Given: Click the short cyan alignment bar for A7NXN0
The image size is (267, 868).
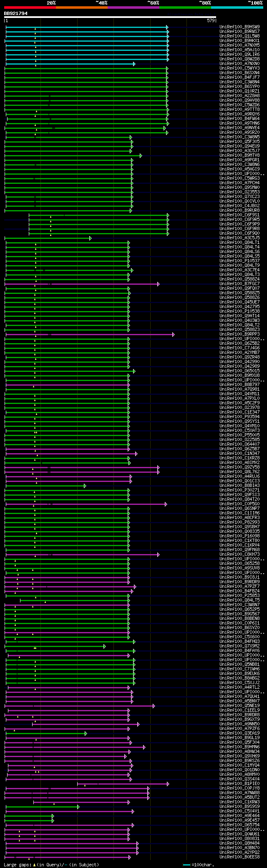Looking at the screenshot, I should pyautogui.click(x=70, y=64).
